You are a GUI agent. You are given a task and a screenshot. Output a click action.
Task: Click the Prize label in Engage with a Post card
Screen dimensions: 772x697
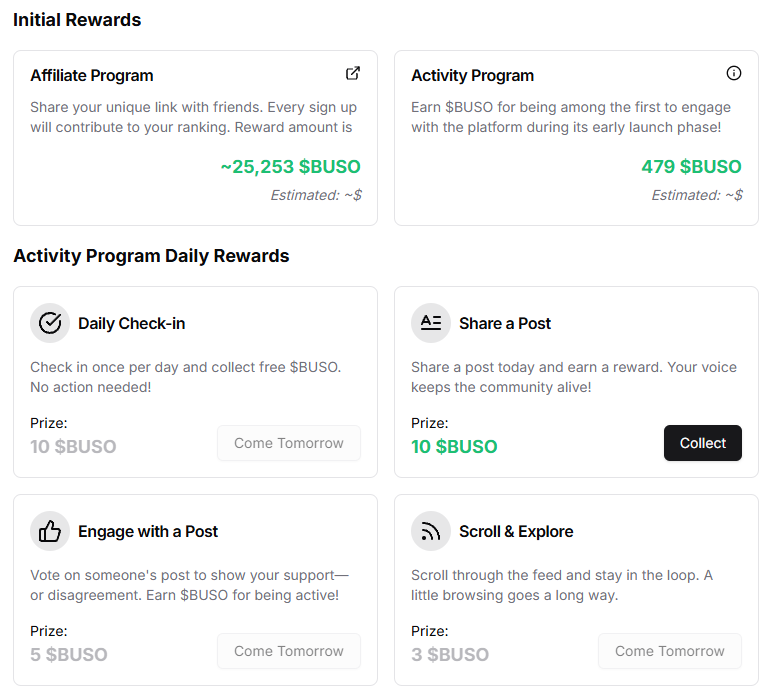[x=49, y=631]
